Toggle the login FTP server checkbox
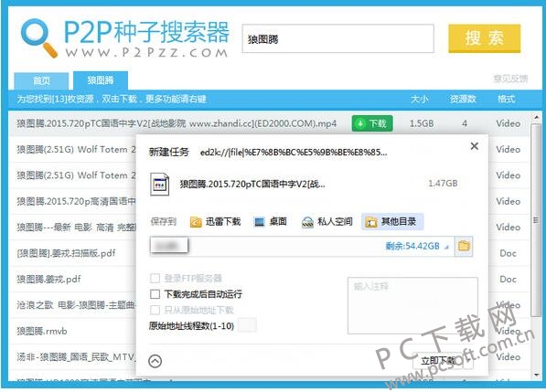 [x=155, y=279]
